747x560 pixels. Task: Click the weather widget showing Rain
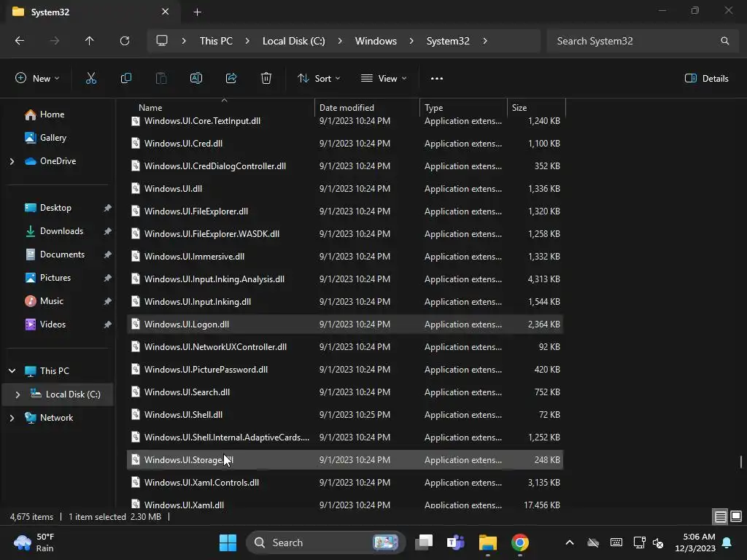34,542
